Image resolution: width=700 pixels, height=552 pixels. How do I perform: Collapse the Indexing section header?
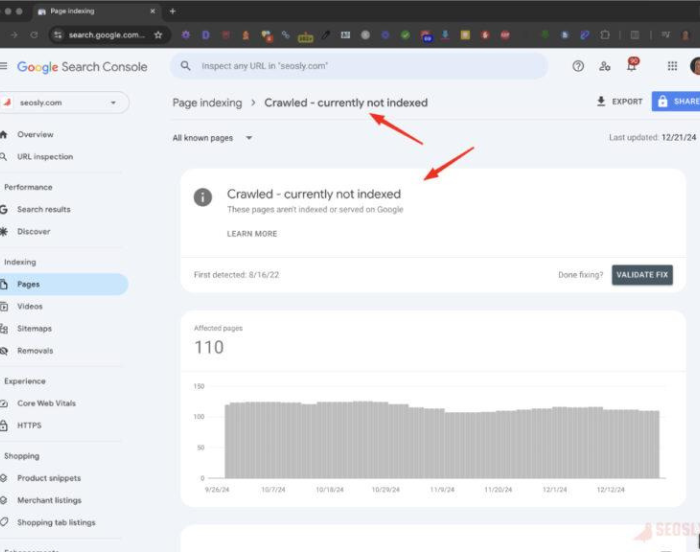[20, 262]
